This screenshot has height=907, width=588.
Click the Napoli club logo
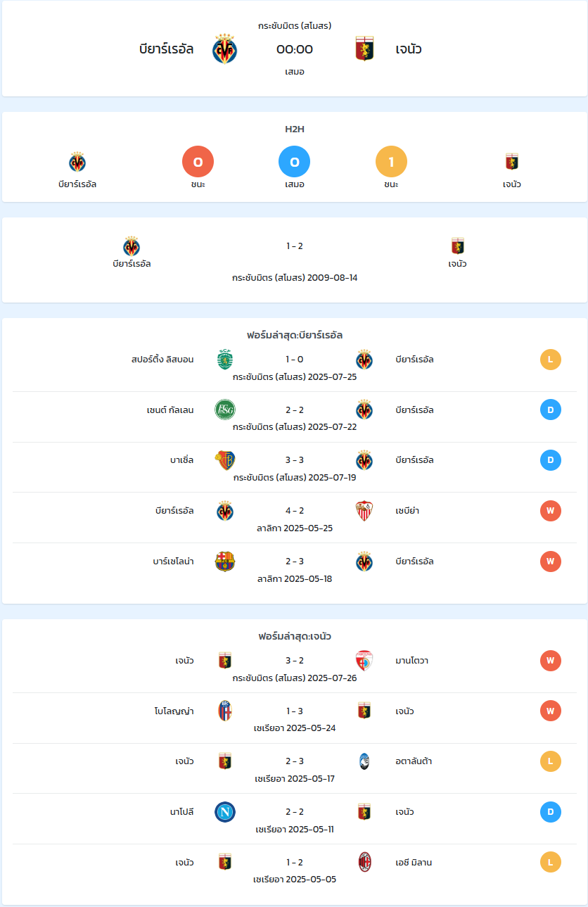[x=225, y=812]
